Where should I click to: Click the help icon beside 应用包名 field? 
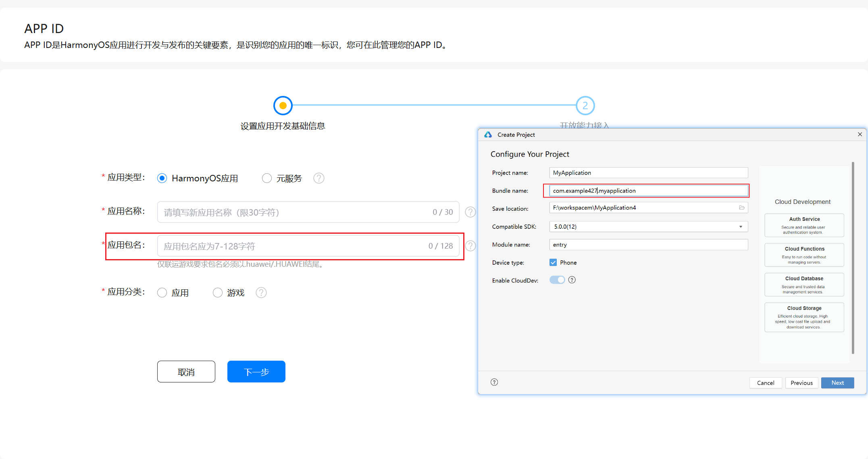pyautogui.click(x=470, y=246)
